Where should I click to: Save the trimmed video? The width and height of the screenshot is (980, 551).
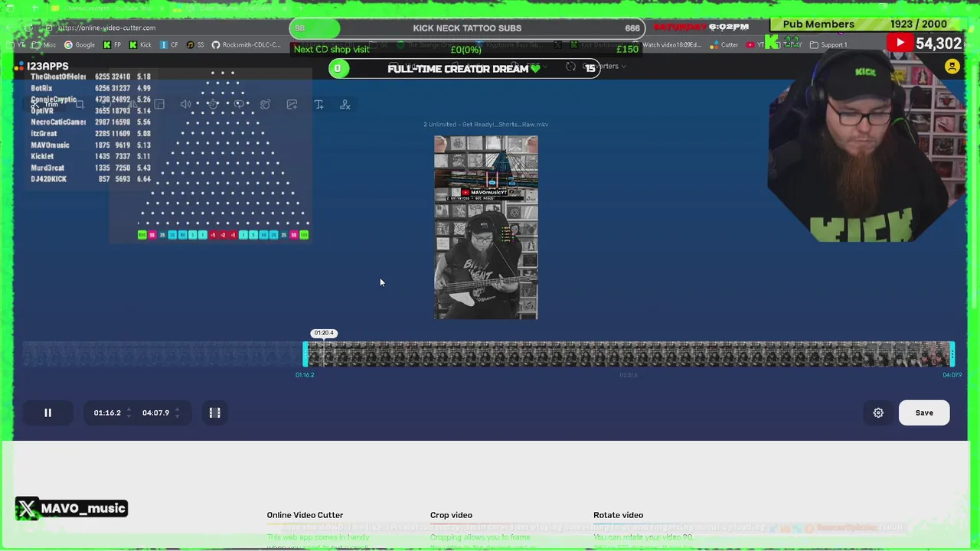tap(924, 412)
